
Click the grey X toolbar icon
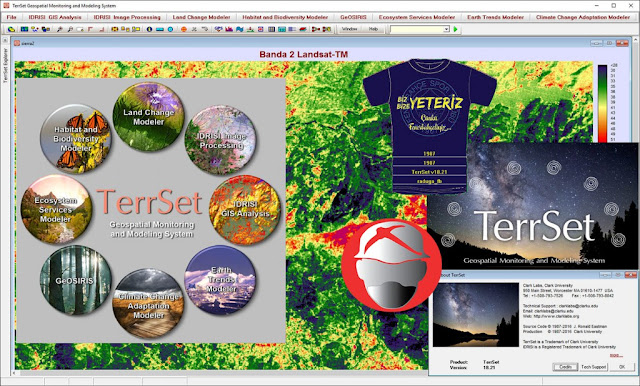194,29
